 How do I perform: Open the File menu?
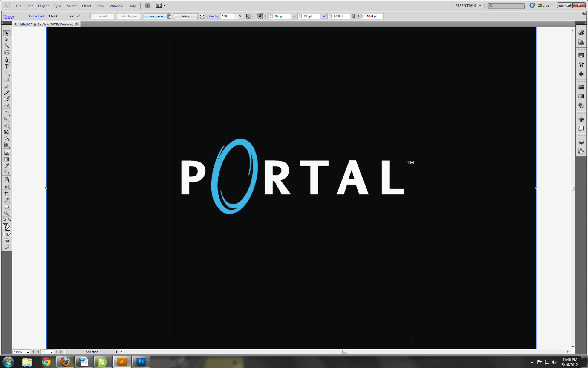(19, 6)
